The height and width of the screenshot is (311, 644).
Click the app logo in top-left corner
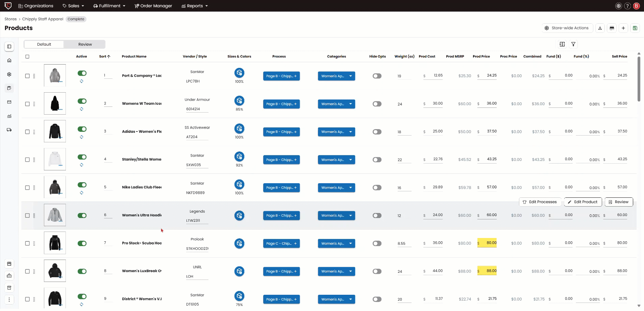pyautogui.click(x=8, y=6)
